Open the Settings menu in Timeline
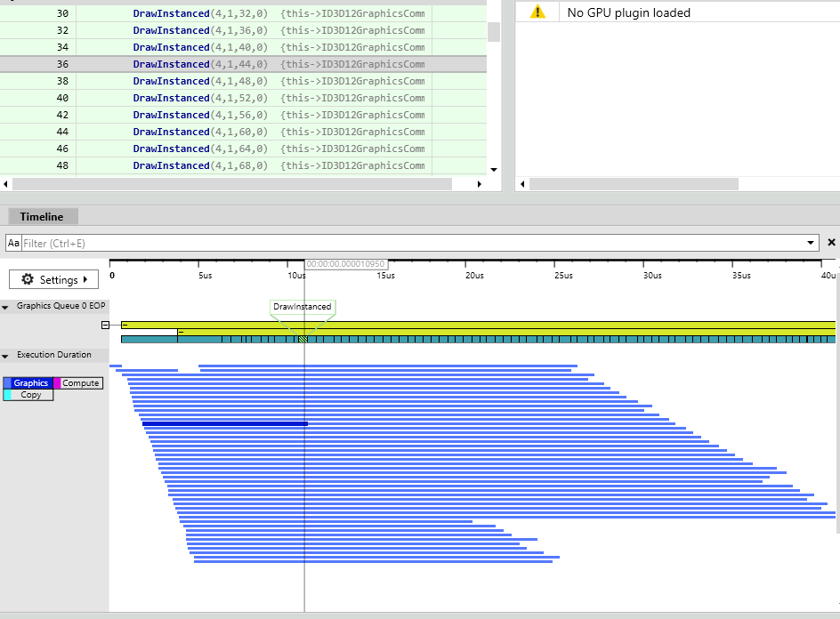This screenshot has height=619, width=840. pyautogui.click(x=53, y=279)
